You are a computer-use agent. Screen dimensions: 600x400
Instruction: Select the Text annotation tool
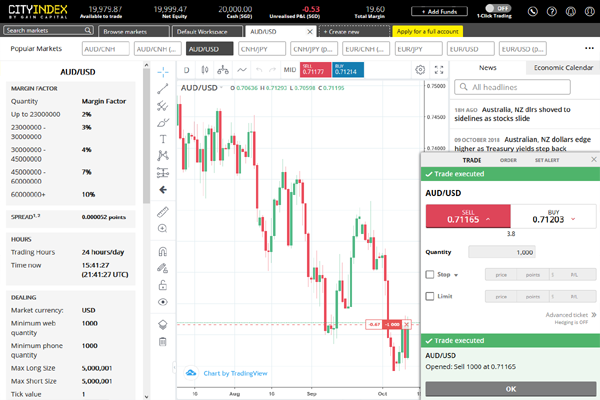pos(163,139)
